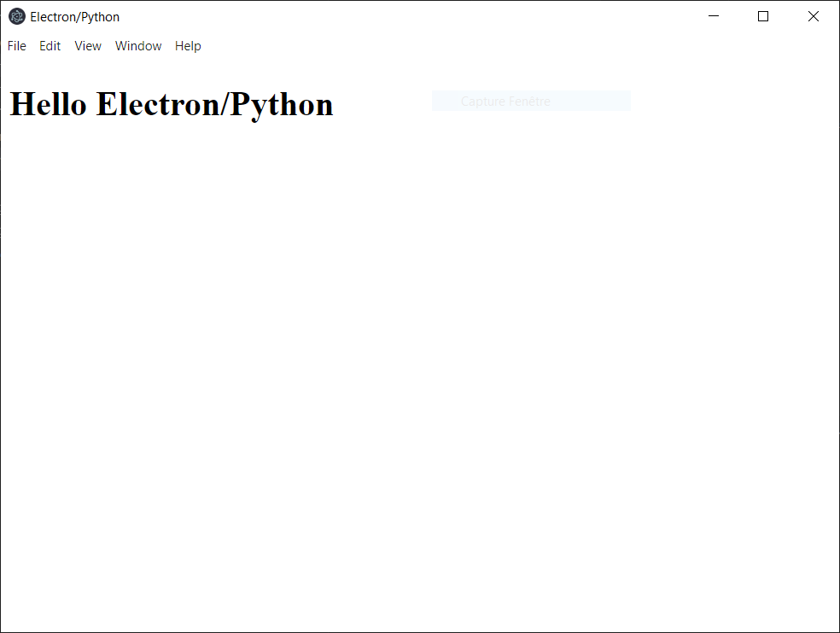The height and width of the screenshot is (633, 840).
Task: Click the Hello Electron/Python heading
Action: 171,104
